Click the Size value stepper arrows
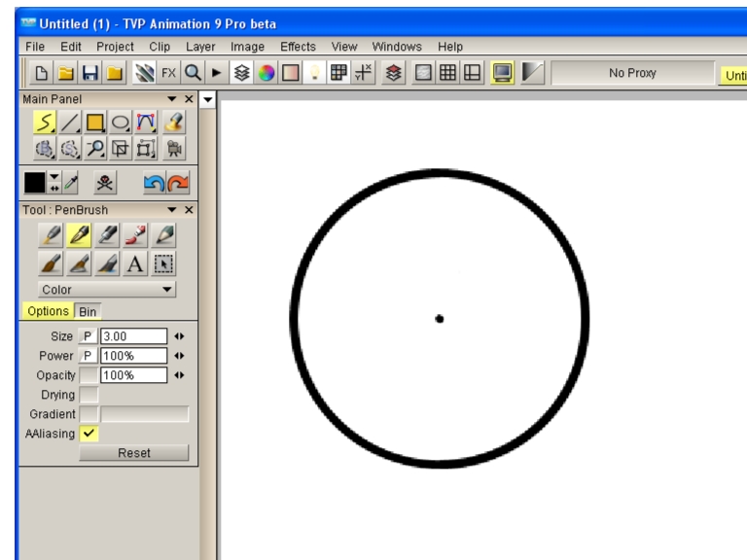 pyautogui.click(x=179, y=336)
